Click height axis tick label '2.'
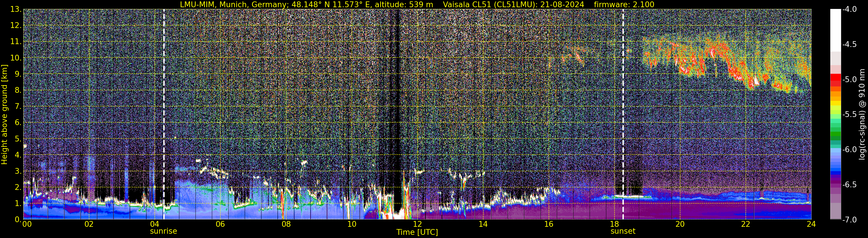Screen dimensions: 868x238 [18, 188]
